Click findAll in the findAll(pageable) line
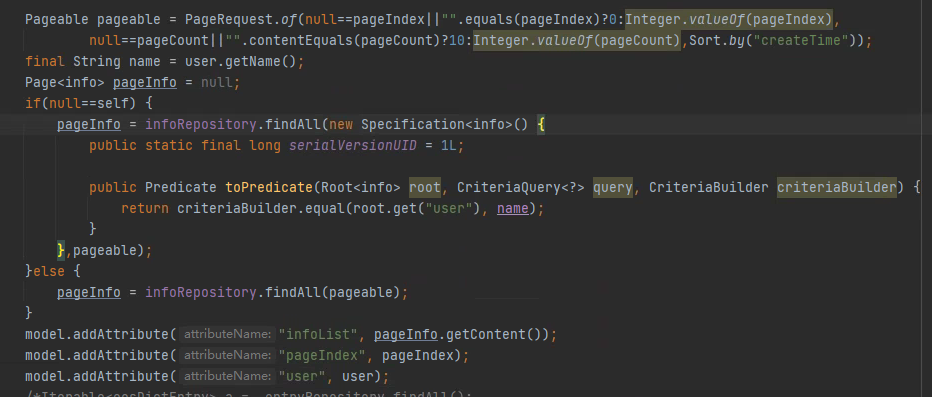Viewport: 932px width, 397px height. pyautogui.click(x=292, y=292)
